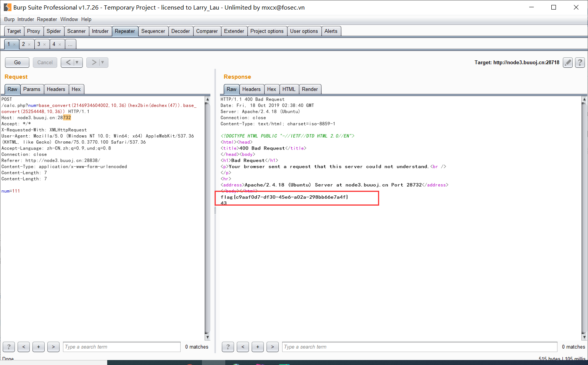Click response search next match button

tap(273, 347)
